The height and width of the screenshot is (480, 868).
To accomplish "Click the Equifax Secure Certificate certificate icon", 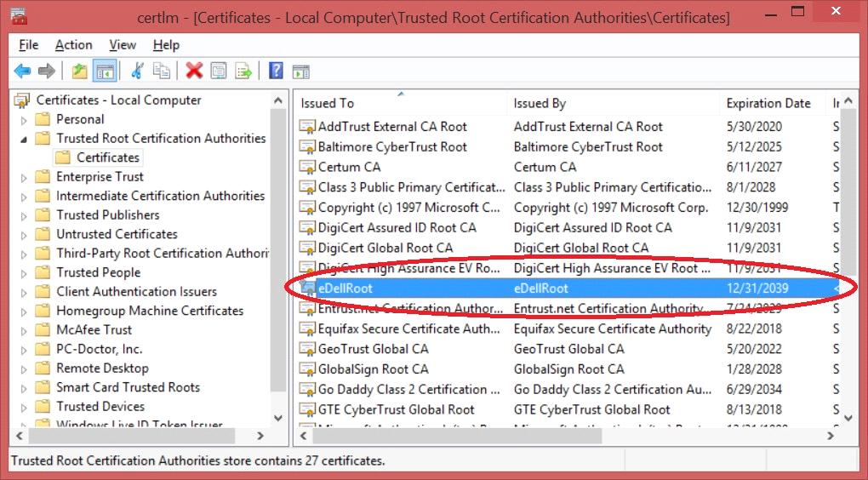I will (307, 329).
